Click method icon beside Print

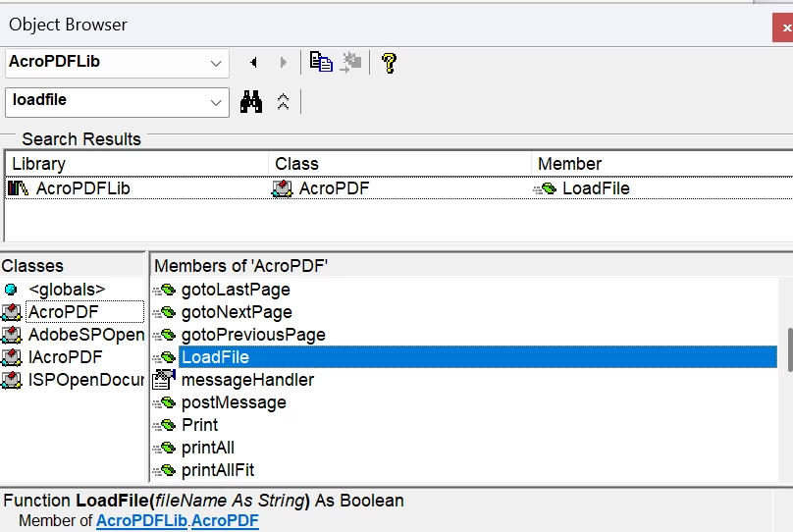tap(164, 425)
